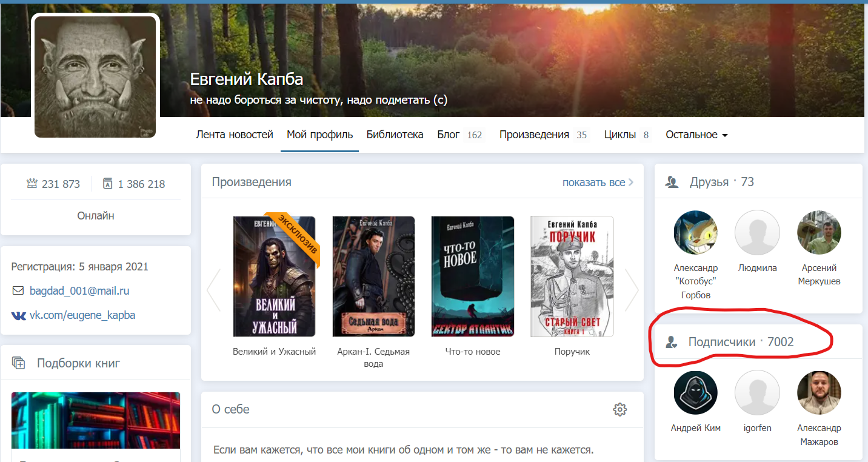Click the Друзья people icon
The image size is (868, 462).
[x=672, y=182]
